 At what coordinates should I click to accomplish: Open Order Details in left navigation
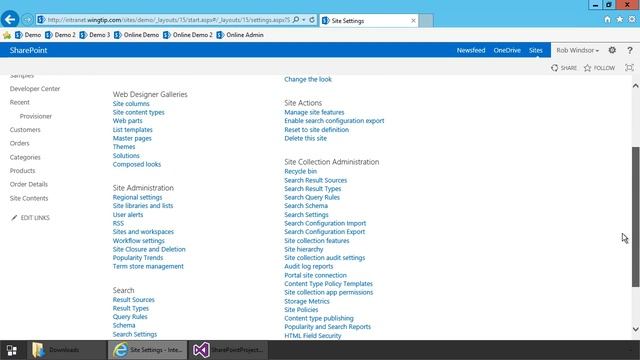point(29,184)
